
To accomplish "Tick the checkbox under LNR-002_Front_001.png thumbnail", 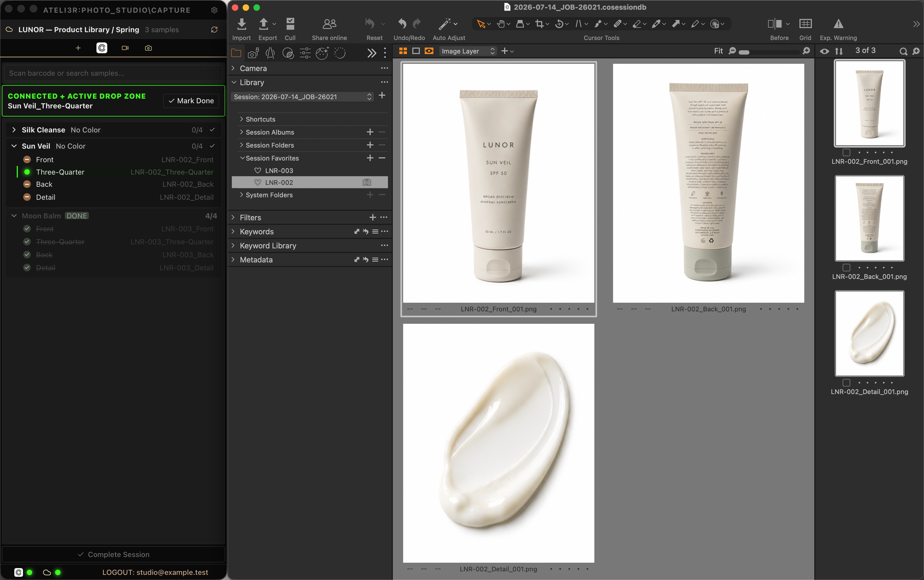I will click(x=846, y=153).
